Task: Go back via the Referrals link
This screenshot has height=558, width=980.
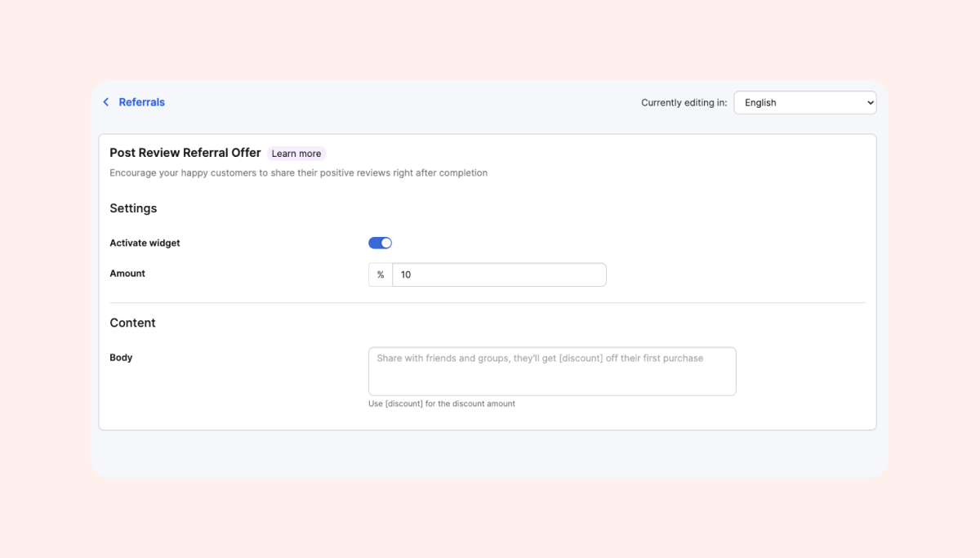Action: point(141,102)
